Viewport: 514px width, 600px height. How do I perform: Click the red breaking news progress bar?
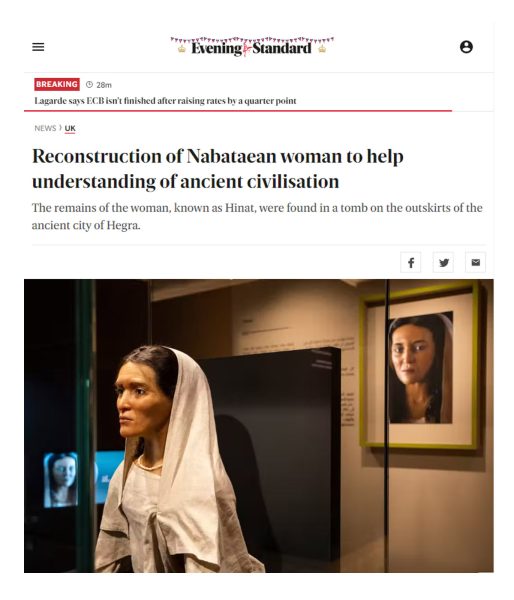(x=238, y=111)
